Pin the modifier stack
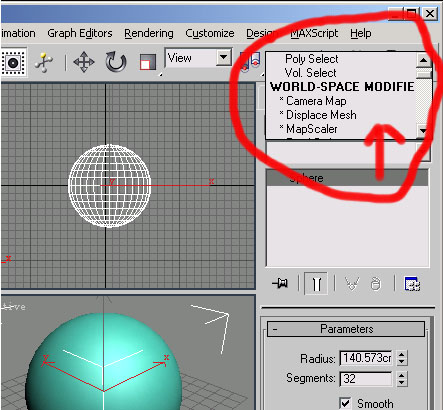The height and width of the screenshot is (410, 443). [x=280, y=284]
